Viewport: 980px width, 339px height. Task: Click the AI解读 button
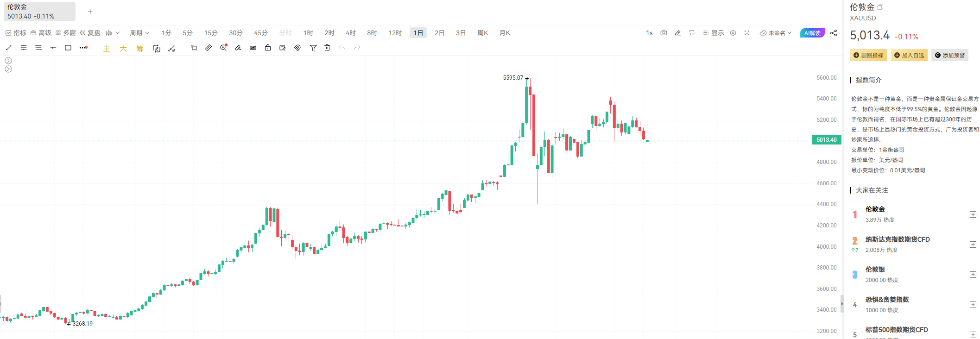pyautogui.click(x=812, y=33)
